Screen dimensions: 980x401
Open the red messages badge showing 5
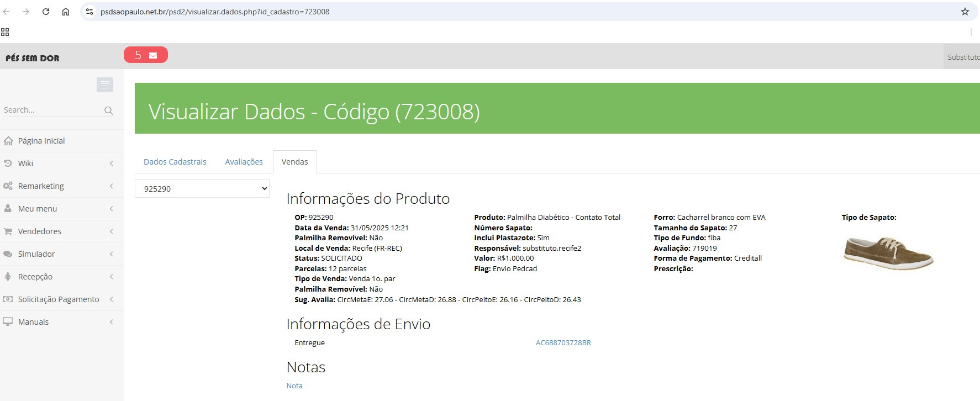[146, 55]
